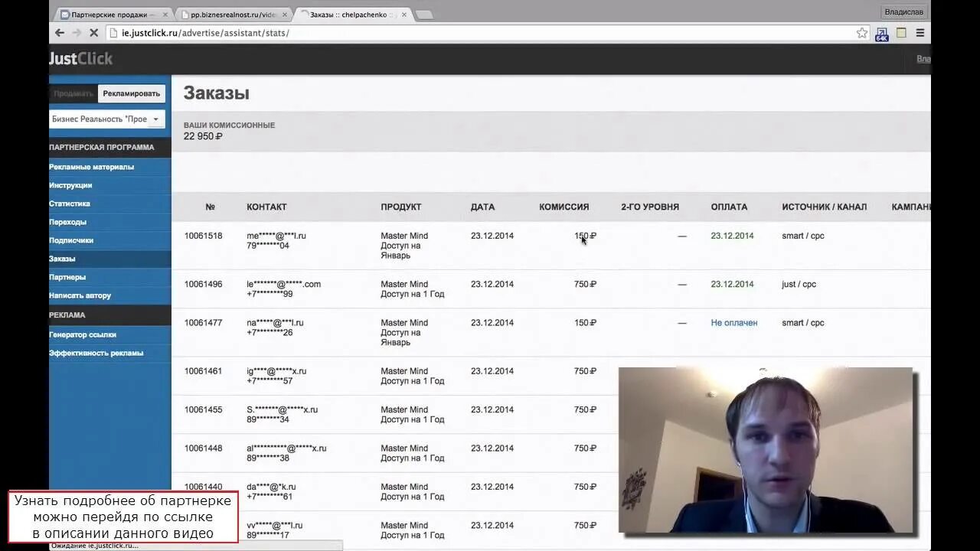Click the browser forward arrow
980x551 pixels.
[x=77, y=33]
